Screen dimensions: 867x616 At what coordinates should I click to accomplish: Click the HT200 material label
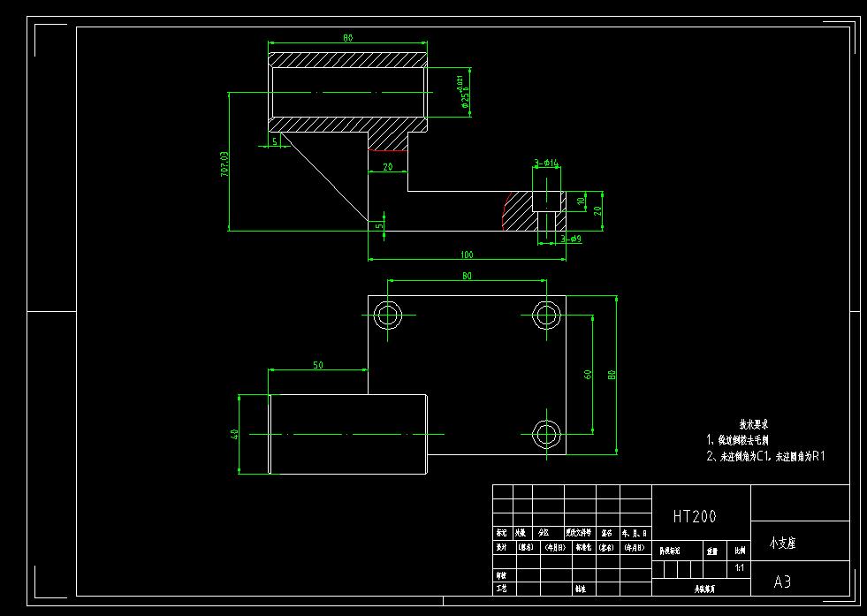click(x=695, y=516)
